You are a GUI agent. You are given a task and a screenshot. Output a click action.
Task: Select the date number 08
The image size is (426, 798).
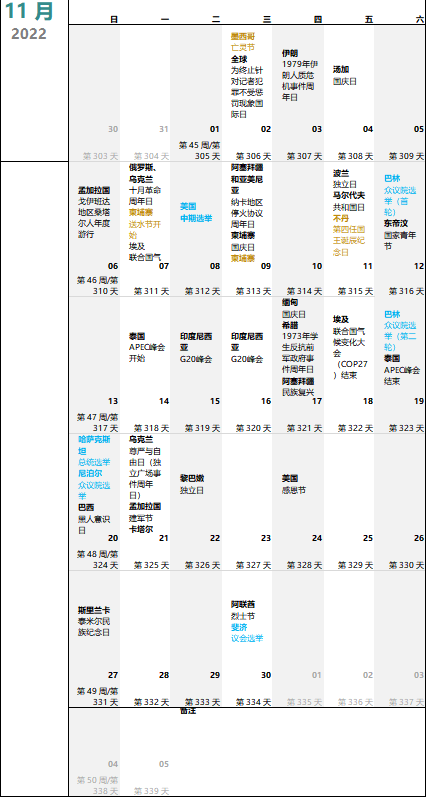(215, 266)
